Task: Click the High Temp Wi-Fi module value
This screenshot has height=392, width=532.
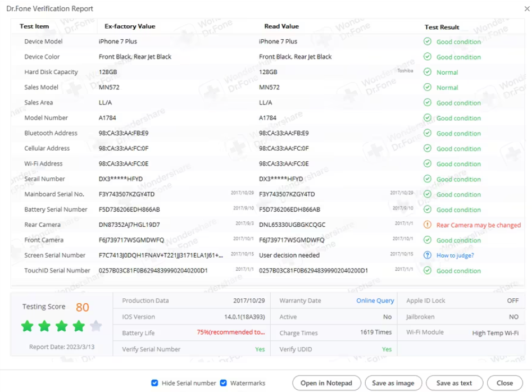Action: point(495,333)
